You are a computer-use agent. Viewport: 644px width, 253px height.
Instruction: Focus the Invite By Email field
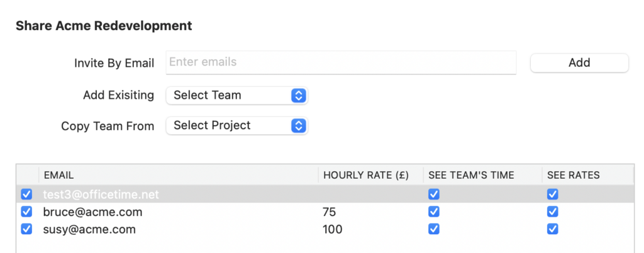coord(340,62)
